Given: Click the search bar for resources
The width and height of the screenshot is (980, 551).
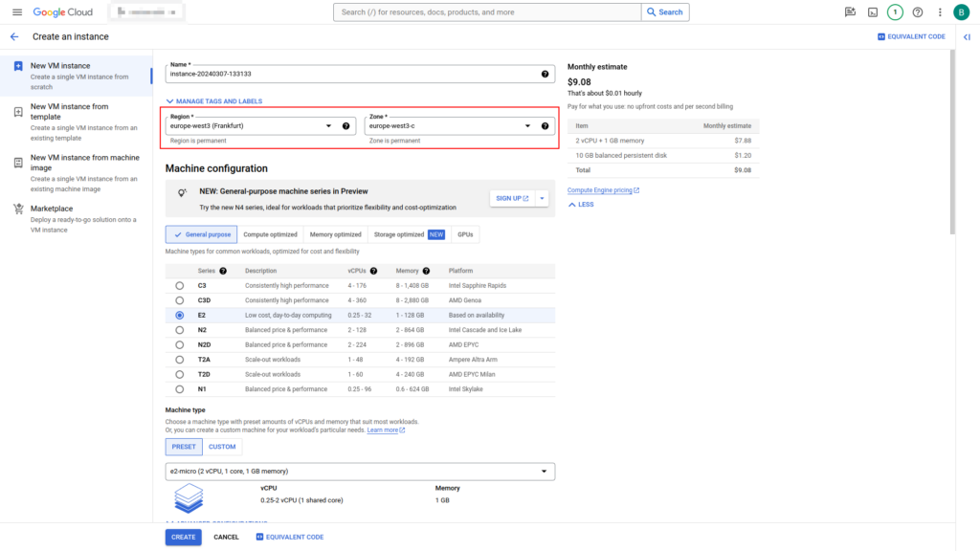Looking at the screenshot, I should click(x=488, y=12).
